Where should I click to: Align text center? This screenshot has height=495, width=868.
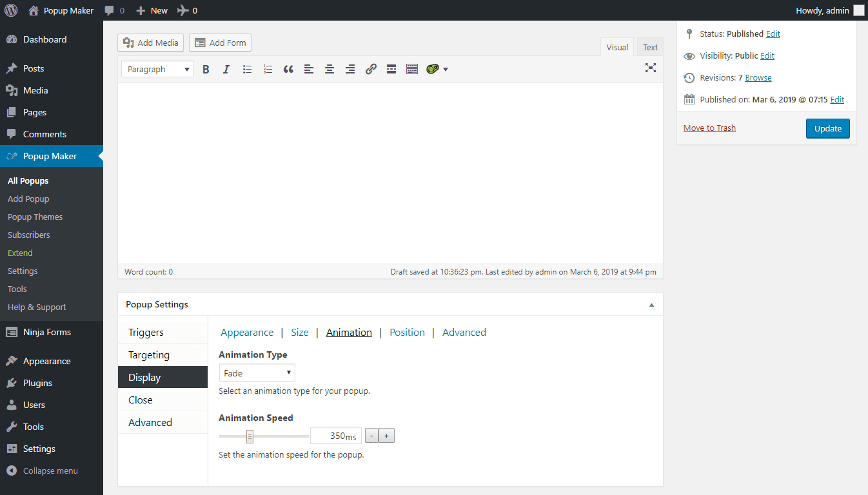tap(330, 69)
